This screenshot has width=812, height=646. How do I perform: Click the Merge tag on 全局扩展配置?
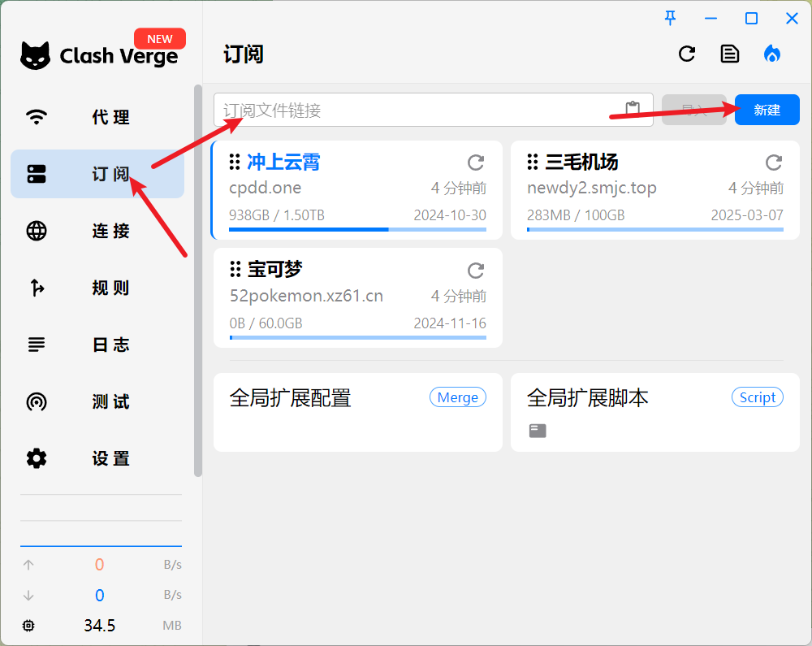[457, 397]
